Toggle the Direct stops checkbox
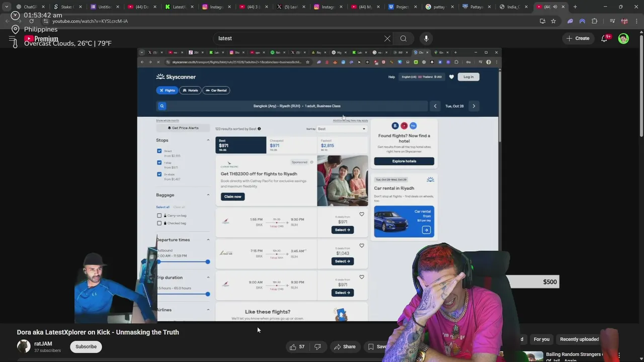The height and width of the screenshot is (362, 644). (x=159, y=151)
